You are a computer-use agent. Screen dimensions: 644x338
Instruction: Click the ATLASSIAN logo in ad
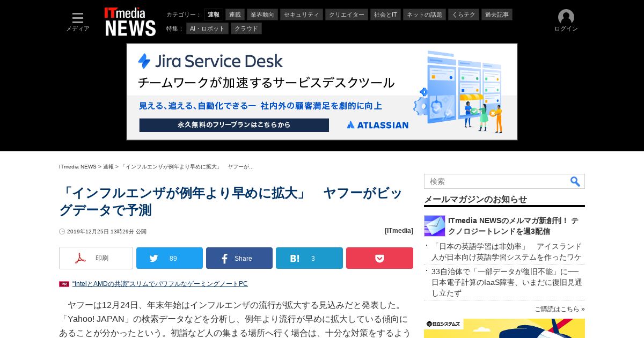coord(377,125)
